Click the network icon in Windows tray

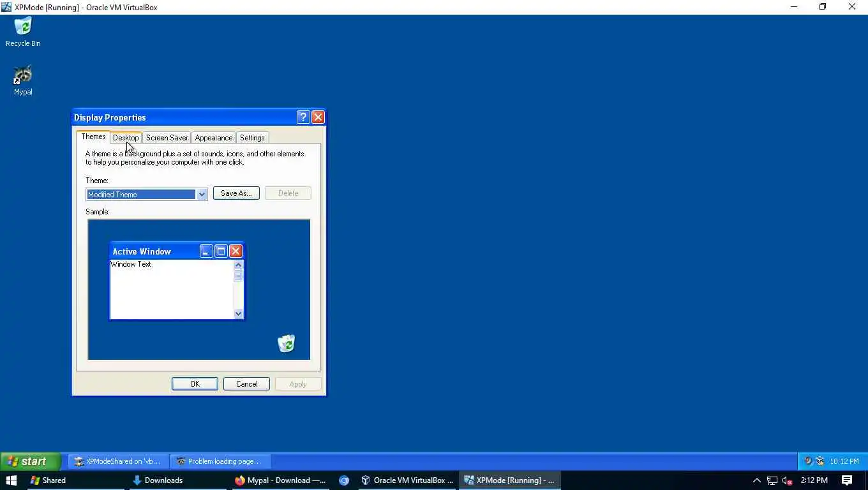point(772,480)
